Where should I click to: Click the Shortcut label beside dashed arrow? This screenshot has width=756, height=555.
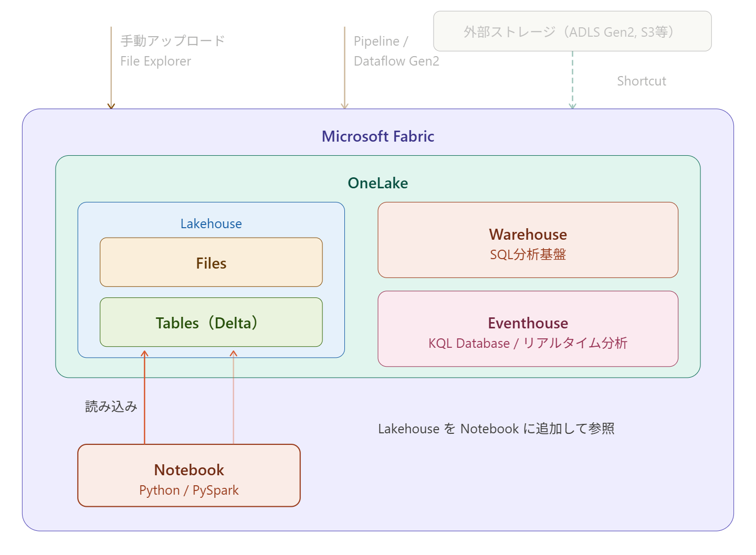click(x=641, y=81)
